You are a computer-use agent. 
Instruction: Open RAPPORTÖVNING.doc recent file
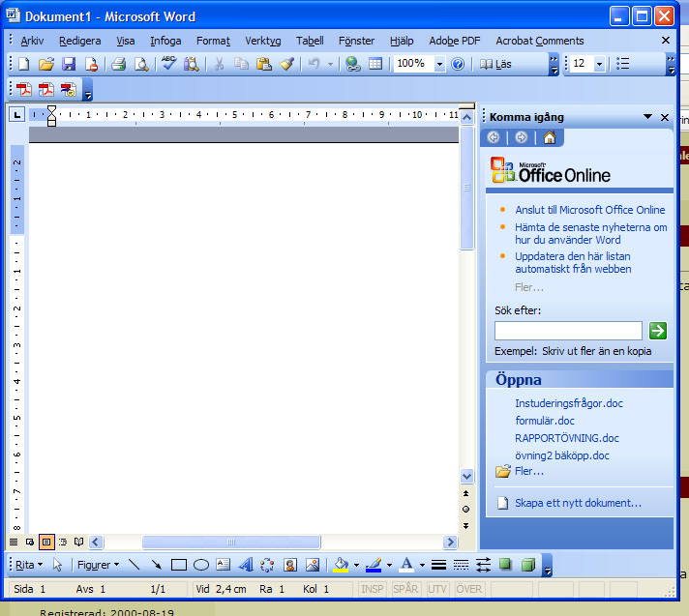(x=567, y=438)
